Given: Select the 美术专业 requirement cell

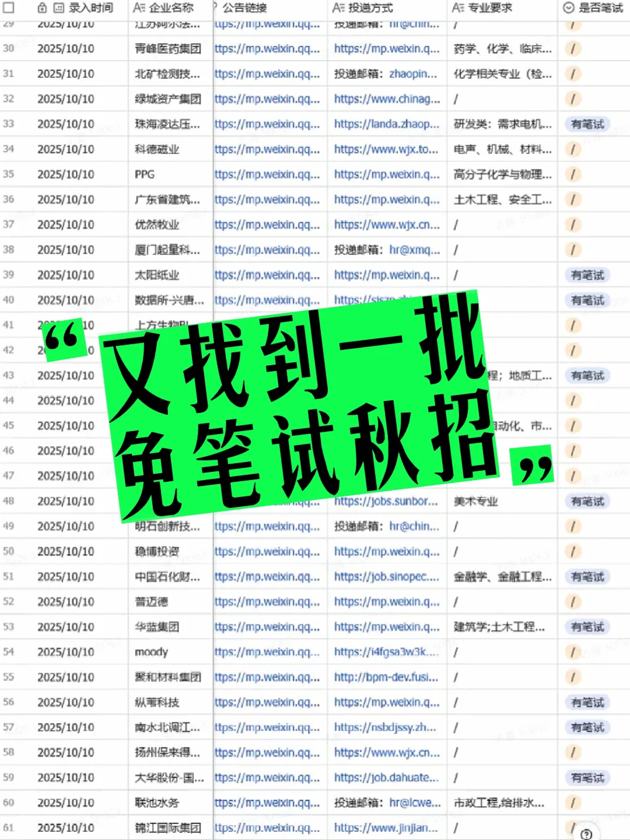Looking at the screenshot, I should 502,501.
